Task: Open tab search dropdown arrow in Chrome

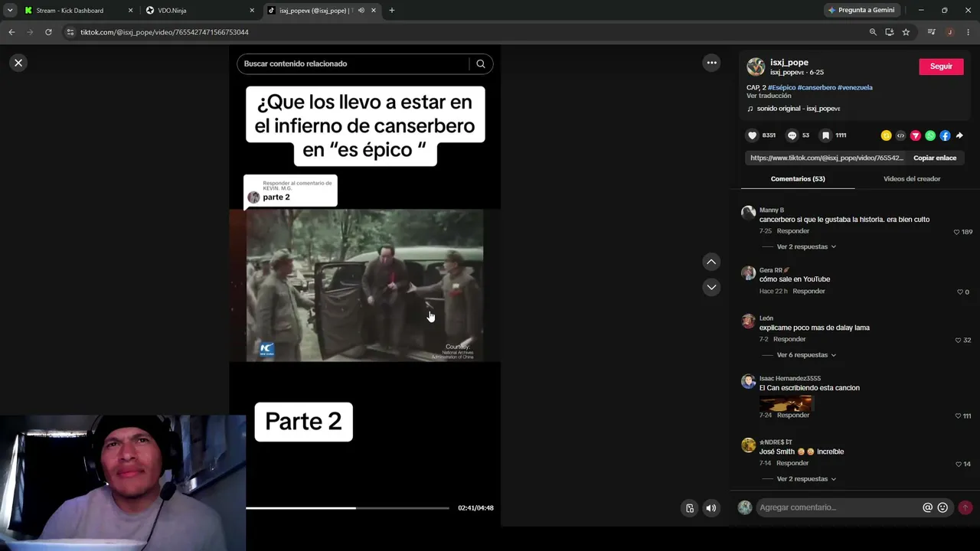Action: coord(9,11)
